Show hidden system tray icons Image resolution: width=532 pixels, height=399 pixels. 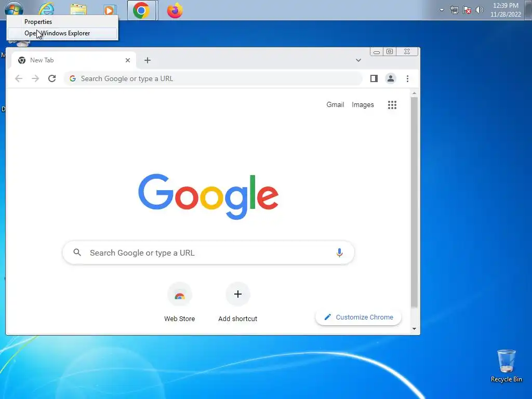(442, 10)
